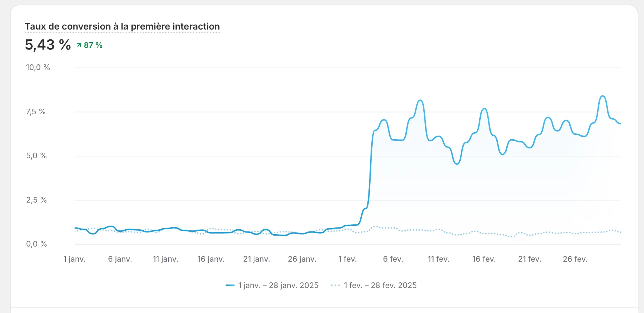Click the '16 janv.' x-axis label
This screenshot has width=644, height=313.
[211, 259]
